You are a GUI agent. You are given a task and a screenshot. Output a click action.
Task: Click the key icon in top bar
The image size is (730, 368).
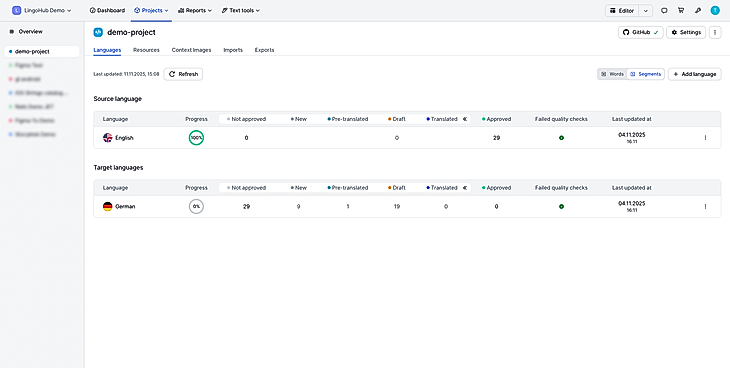(697, 10)
